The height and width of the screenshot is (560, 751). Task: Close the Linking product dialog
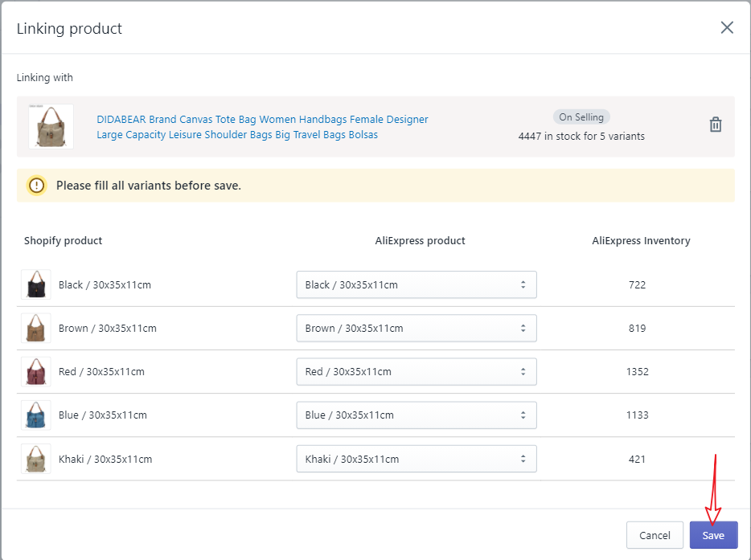click(x=727, y=28)
